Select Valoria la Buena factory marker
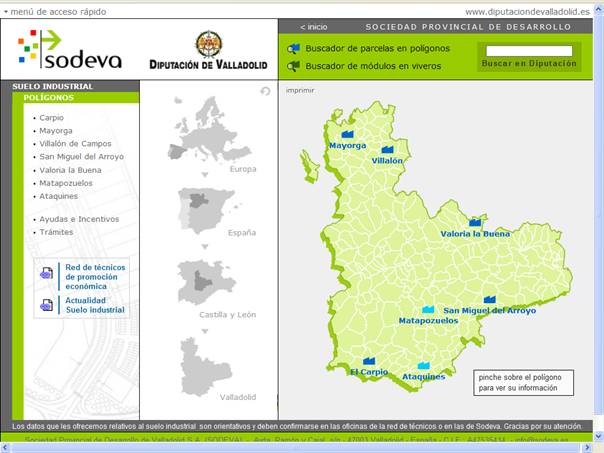The width and height of the screenshot is (604, 453). 474,222
